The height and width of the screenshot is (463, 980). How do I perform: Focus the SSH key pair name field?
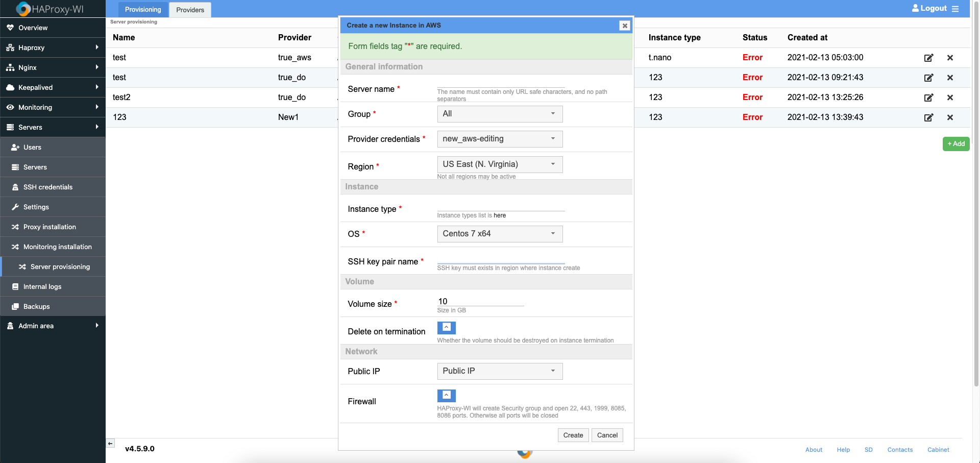click(501, 259)
